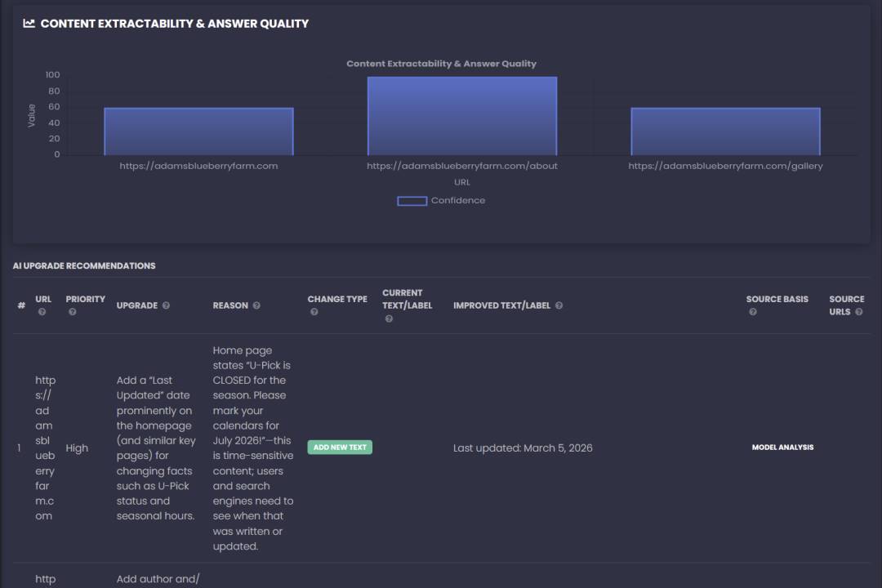Click the MODEL ANALYSIS badge in row 1
This screenshot has height=588, width=882.
click(782, 448)
